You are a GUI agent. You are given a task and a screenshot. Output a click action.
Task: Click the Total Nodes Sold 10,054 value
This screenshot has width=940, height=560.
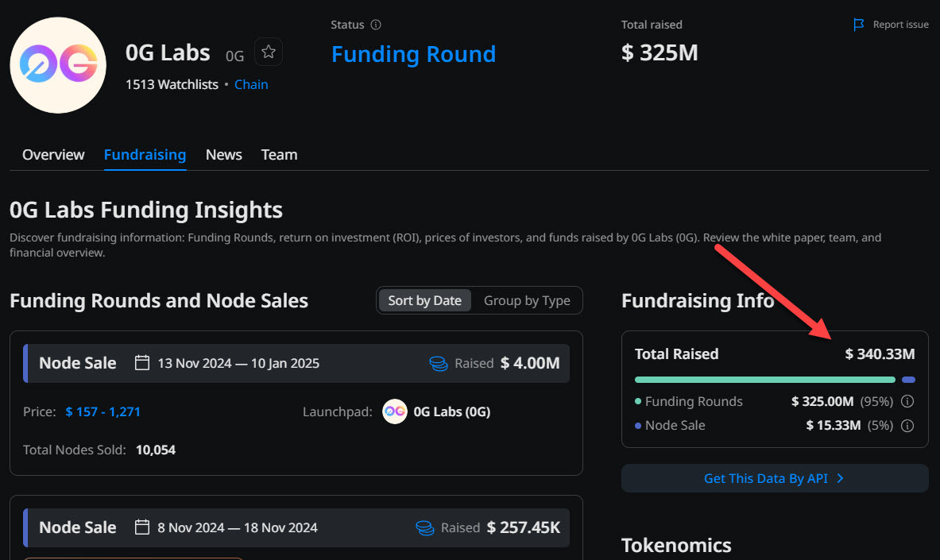(156, 450)
